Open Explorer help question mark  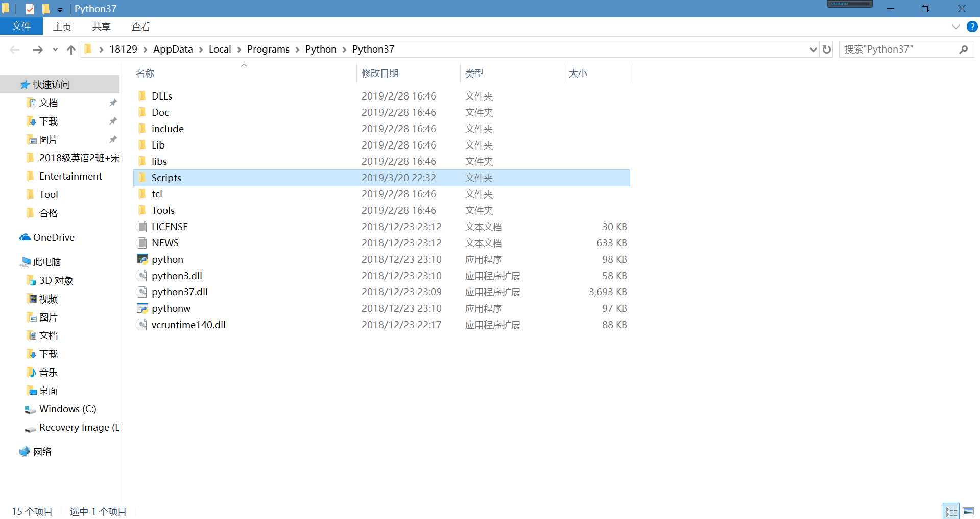click(972, 27)
